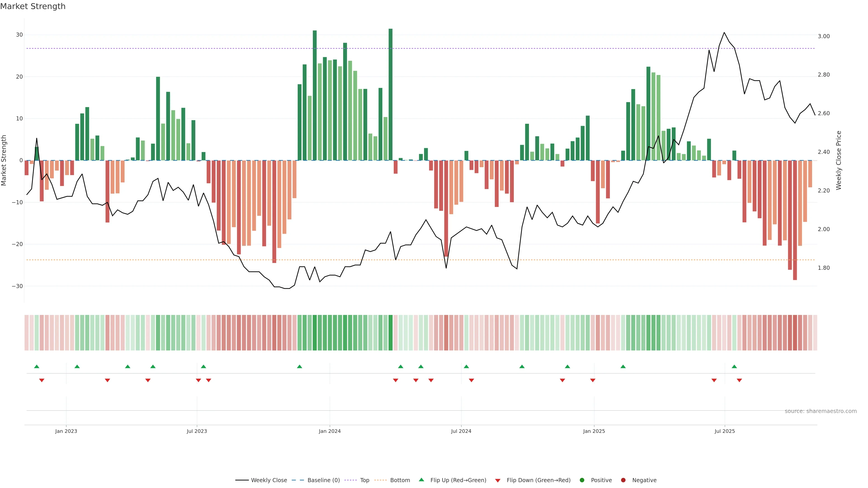Click the Market Strength chart title

click(x=33, y=6)
